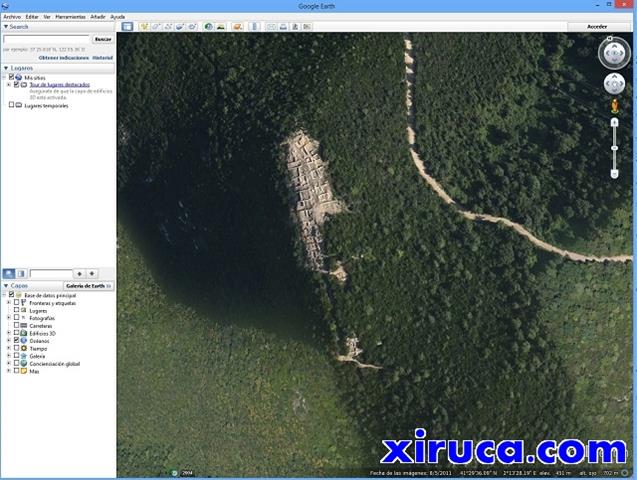This screenshot has width=637, height=480.
Task: Collapse the Capas panel triangle
Action: coord(6,286)
